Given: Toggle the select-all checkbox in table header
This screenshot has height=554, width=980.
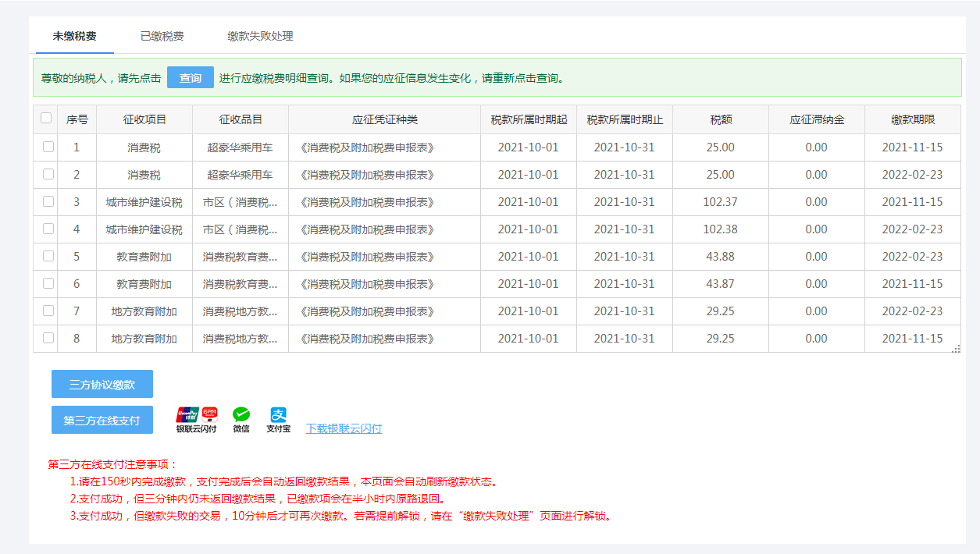Looking at the screenshot, I should (46, 119).
